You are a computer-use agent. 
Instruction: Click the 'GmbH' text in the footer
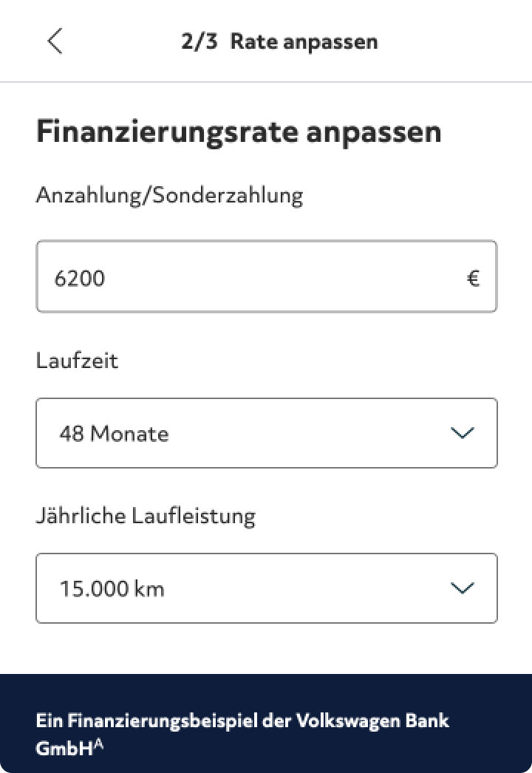[64, 747]
